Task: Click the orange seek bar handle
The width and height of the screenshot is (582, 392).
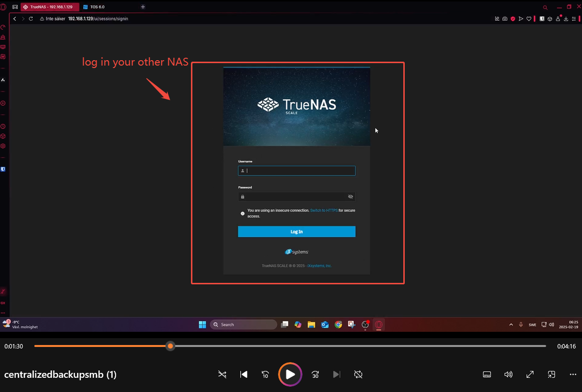Action: click(x=170, y=346)
